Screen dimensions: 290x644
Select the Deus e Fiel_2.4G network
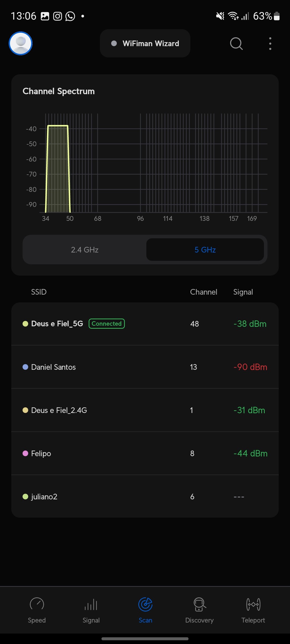pyautogui.click(x=59, y=410)
